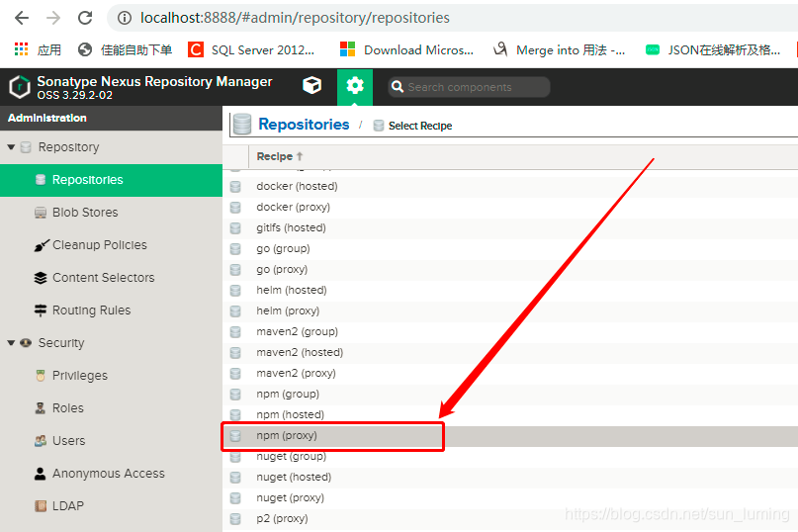Screen dimensions: 798x532
Task: Collapse the Security tree section
Action: 11,342
